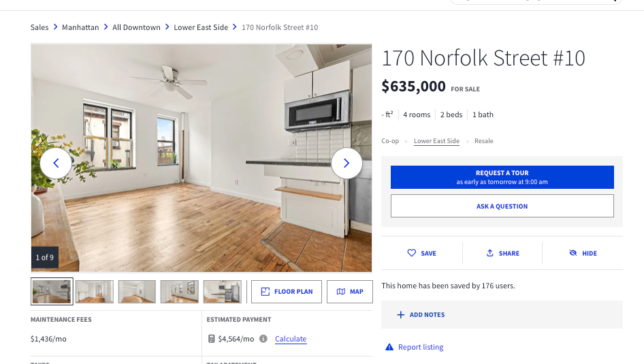The width and height of the screenshot is (644, 364).
Task: Go to All Downtown breadcrumb
Action: tap(136, 27)
